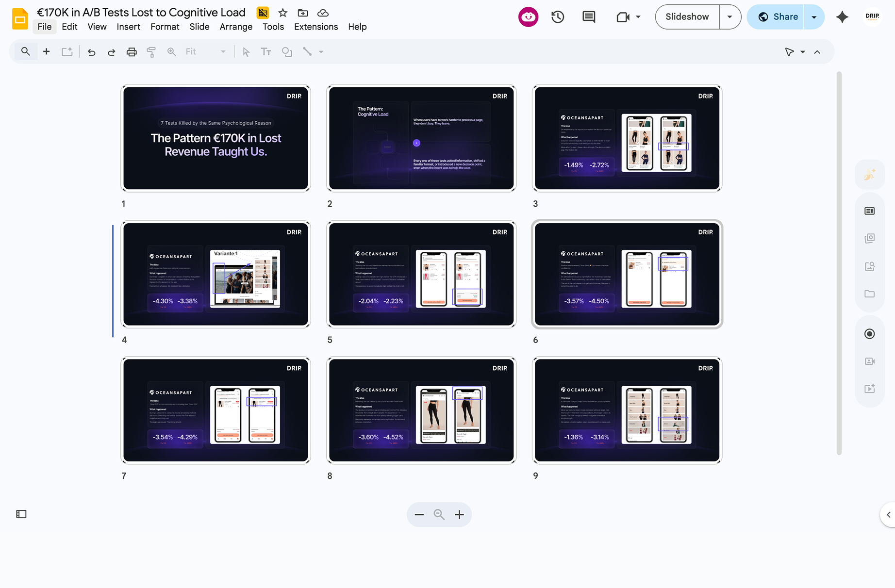895x588 pixels.
Task: Open the View menu
Action: tap(97, 27)
